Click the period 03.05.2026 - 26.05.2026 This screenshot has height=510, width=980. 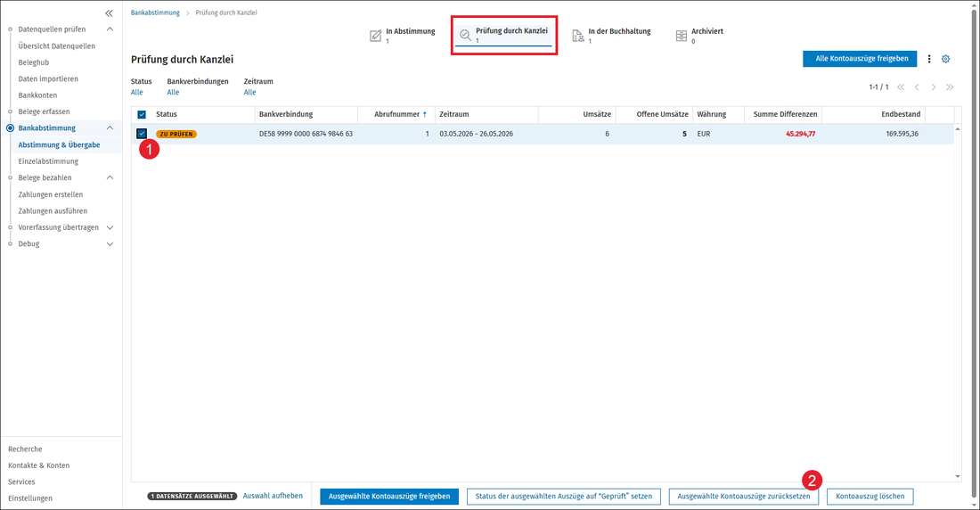click(477, 134)
